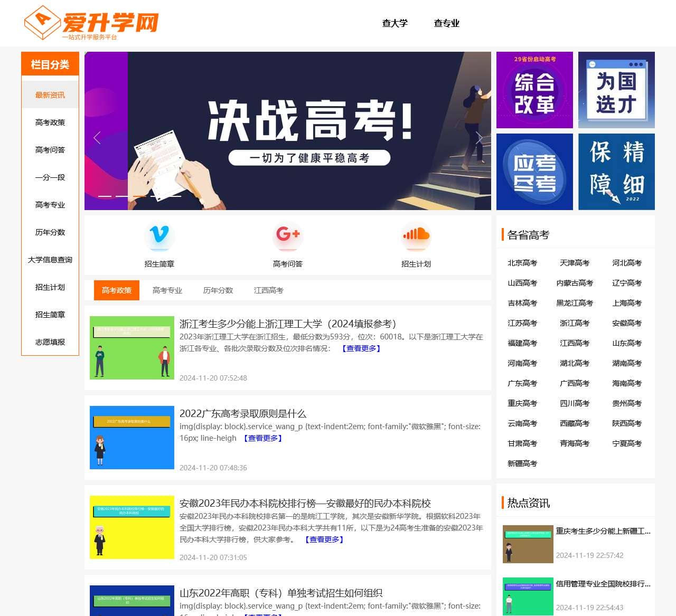
Task: Open 陕西高考 province link
Action: coord(627,423)
